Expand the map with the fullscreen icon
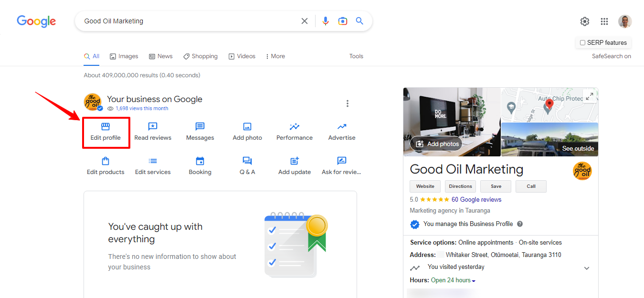The image size is (644, 298). 590,96
